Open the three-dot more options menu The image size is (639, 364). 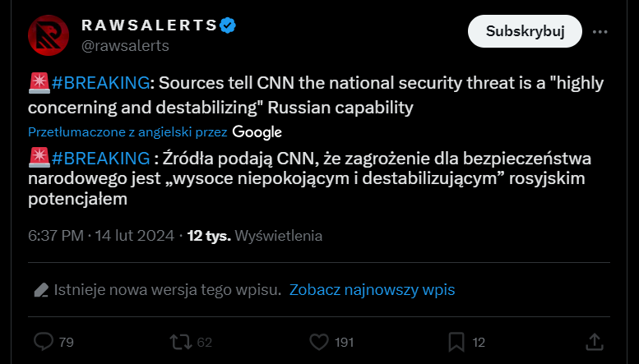(600, 32)
